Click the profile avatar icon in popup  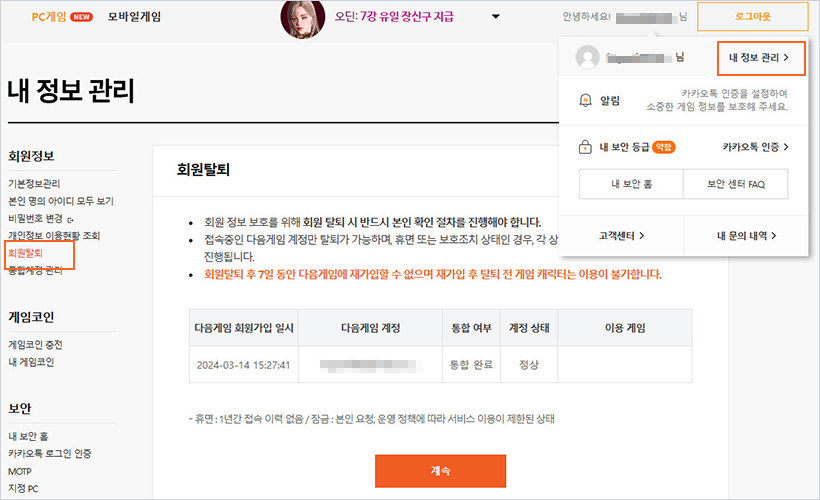coord(588,59)
